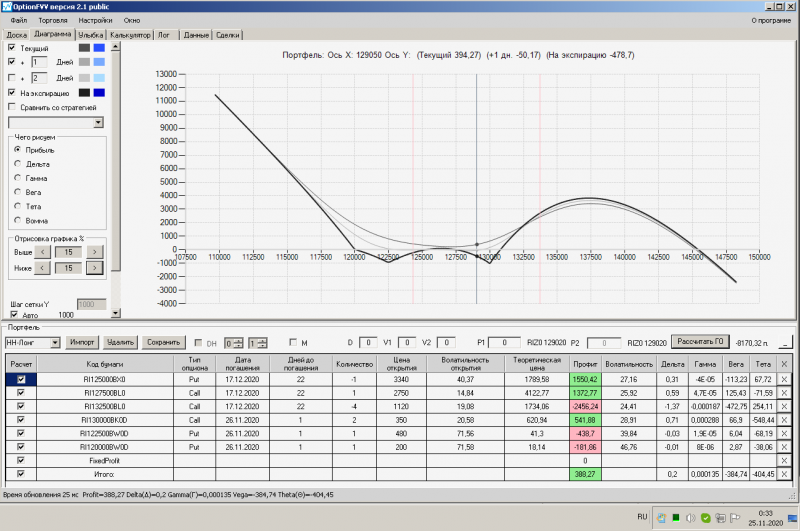Screen dimensions: 800x531
Task: Click the X icon in table header
Action: (x=784, y=364)
